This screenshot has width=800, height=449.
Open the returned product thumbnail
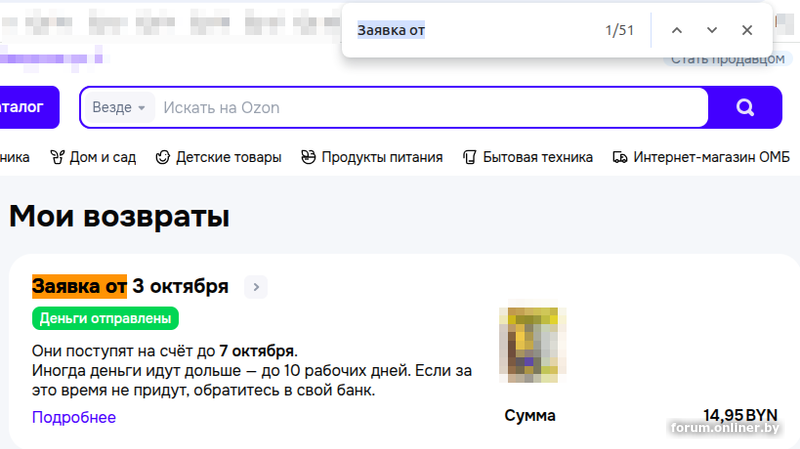tap(532, 343)
